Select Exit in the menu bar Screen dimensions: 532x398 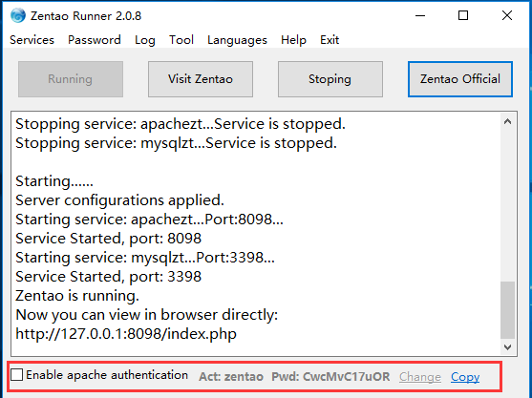pyautogui.click(x=330, y=40)
